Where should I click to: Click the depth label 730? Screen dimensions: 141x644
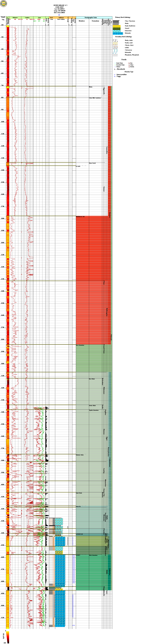2,86
